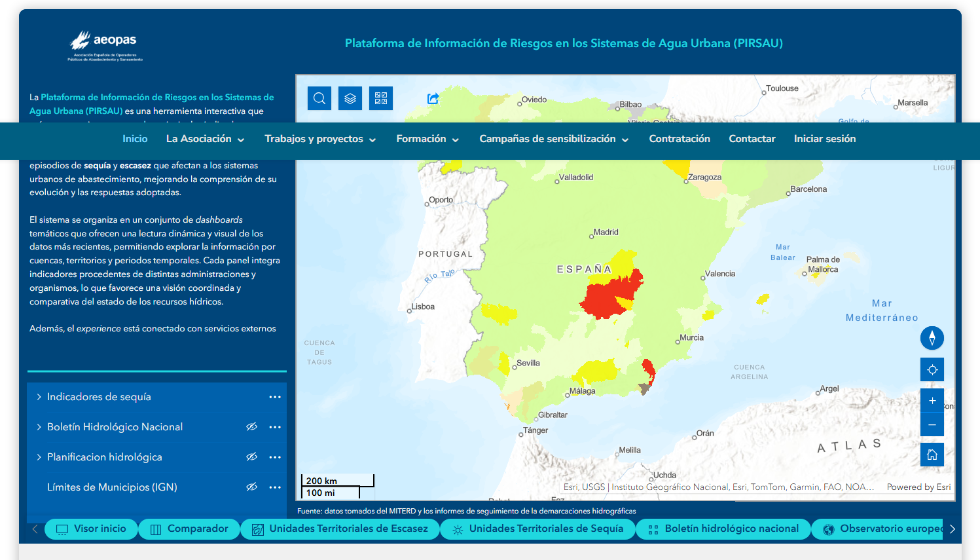Image resolution: width=980 pixels, height=560 pixels.
Task: Show the Planificacion hidrológica layer
Action: (x=251, y=457)
